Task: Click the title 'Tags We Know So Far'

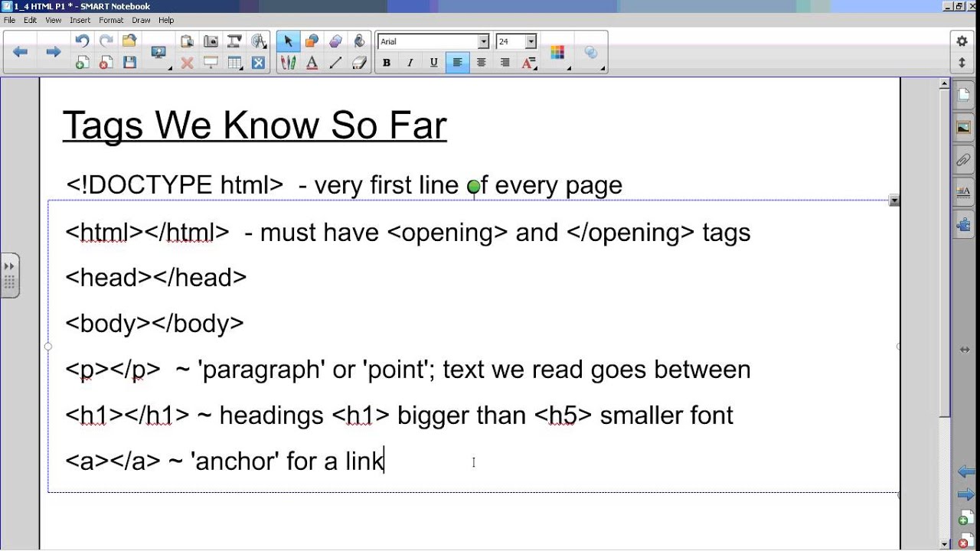Action: coord(254,125)
